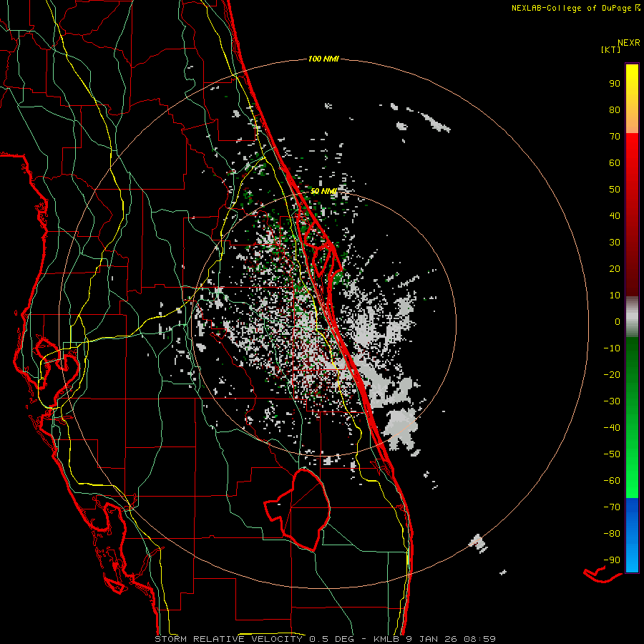Click the -30 knot scale value
This screenshot has height=644, width=644.
[x=612, y=401]
